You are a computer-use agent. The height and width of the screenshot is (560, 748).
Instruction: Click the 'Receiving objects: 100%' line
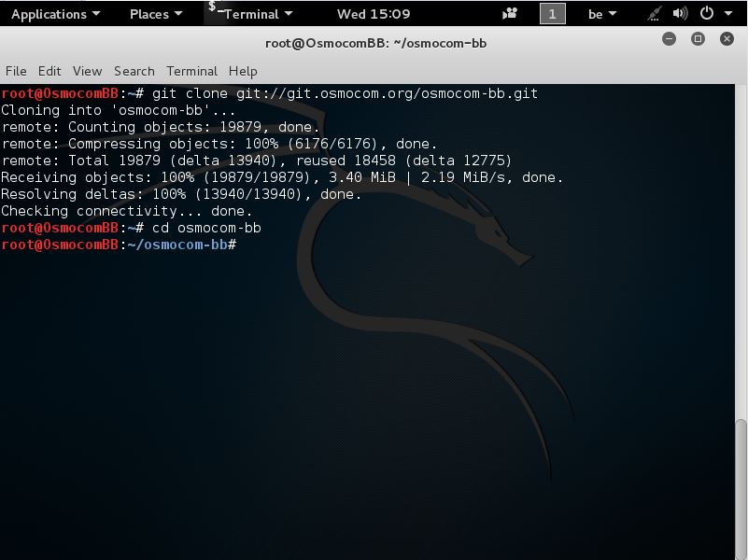(282, 177)
